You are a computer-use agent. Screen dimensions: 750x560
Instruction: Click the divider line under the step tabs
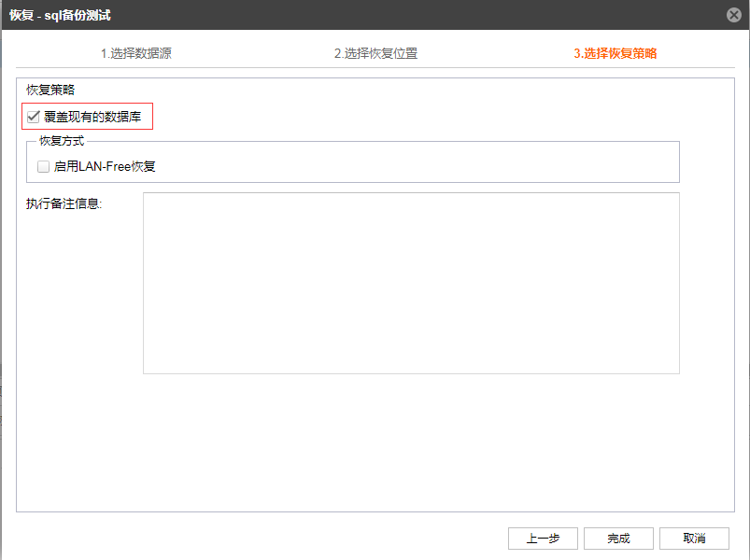point(375,68)
